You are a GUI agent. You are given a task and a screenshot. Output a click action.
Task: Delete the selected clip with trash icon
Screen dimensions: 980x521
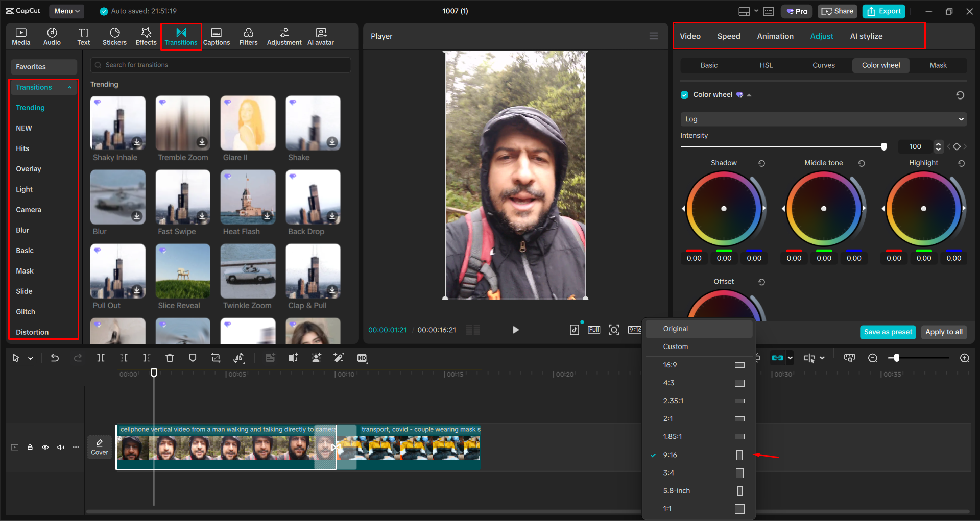[x=170, y=358]
